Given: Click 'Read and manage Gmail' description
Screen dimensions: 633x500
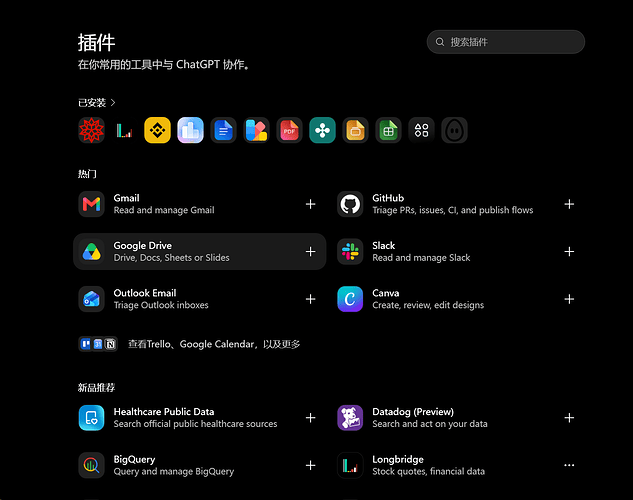Looking at the screenshot, I should (x=164, y=210).
